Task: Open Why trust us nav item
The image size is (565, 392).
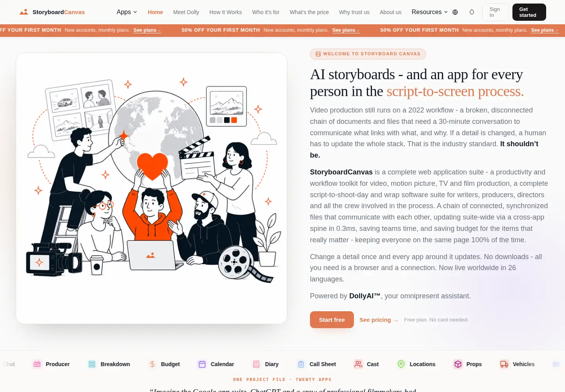Action: tap(354, 12)
